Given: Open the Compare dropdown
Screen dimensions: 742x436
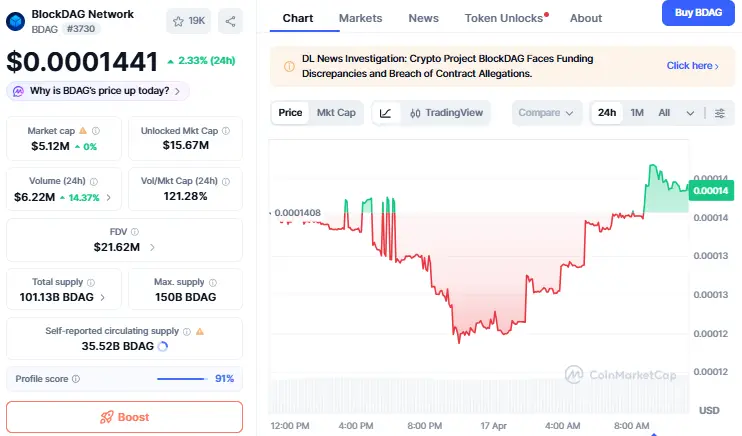Looking at the screenshot, I should pyautogui.click(x=547, y=113).
